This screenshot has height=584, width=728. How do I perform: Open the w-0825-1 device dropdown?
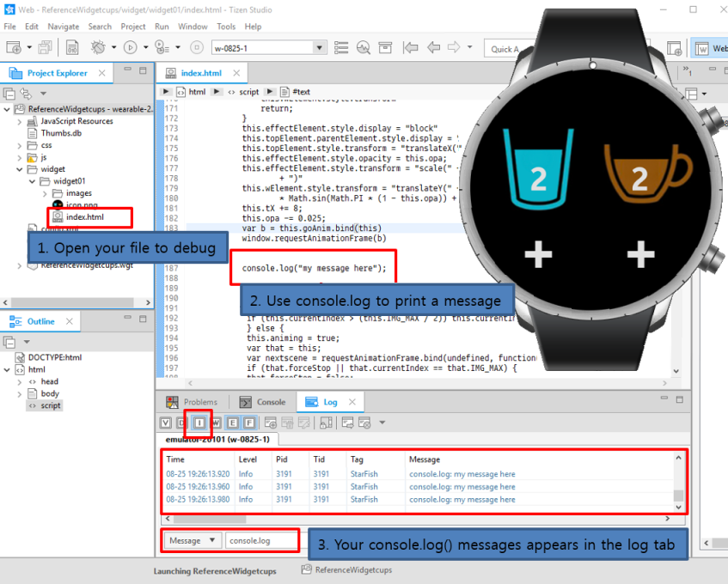point(318,48)
